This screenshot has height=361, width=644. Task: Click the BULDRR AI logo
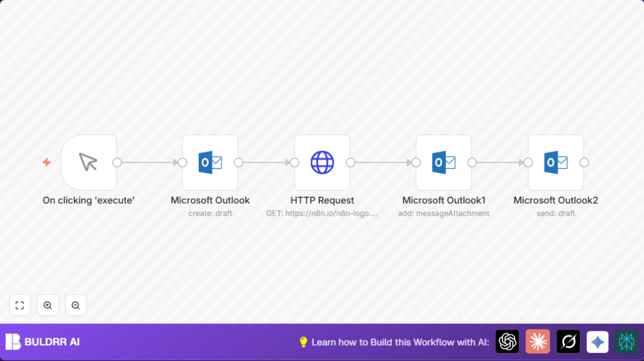pos(13,342)
